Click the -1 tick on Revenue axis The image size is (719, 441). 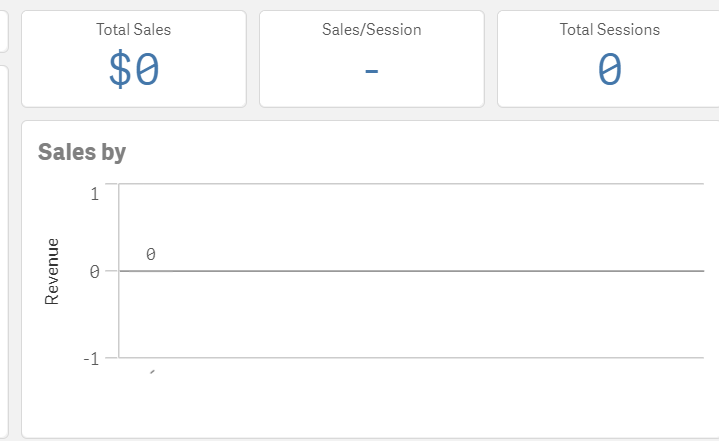90,358
